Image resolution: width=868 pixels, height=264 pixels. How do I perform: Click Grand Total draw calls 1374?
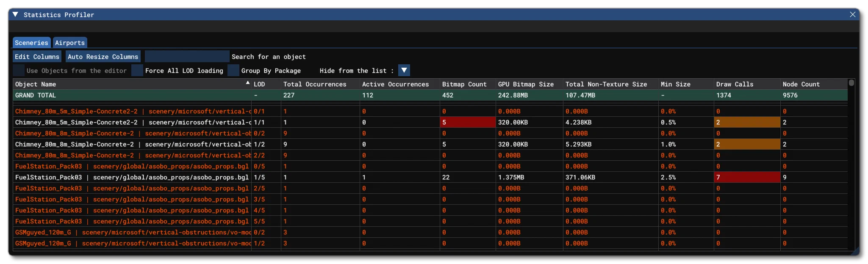click(x=724, y=95)
